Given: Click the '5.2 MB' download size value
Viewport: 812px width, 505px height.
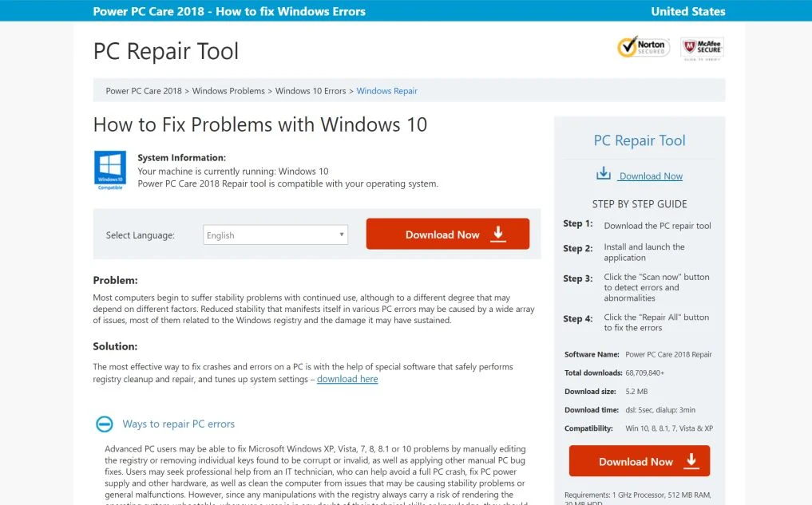Looking at the screenshot, I should (636, 392).
